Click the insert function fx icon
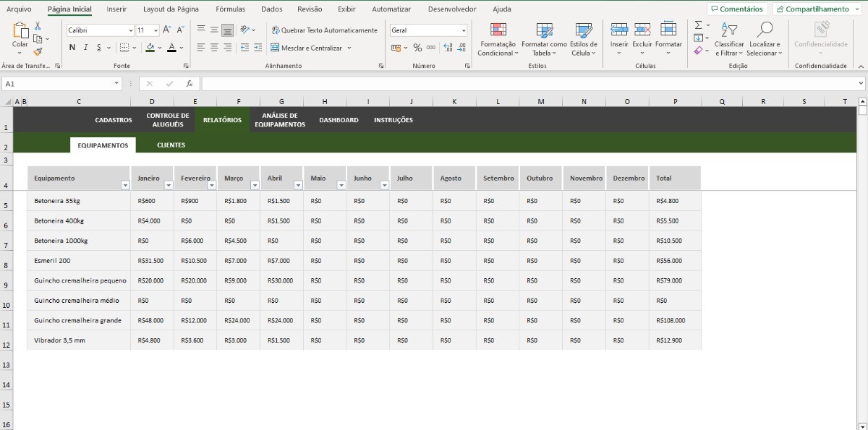The width and height of the screenshot is (868, 430). (x=190, y=84)
